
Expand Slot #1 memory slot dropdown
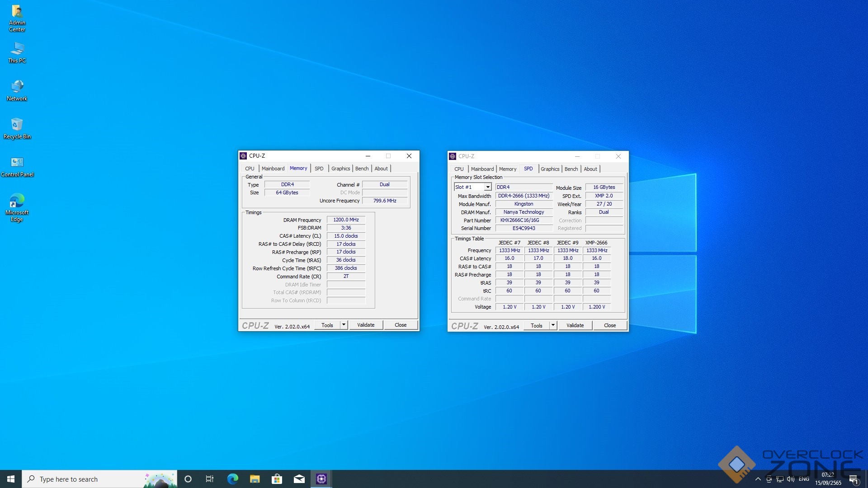point(488,187)
